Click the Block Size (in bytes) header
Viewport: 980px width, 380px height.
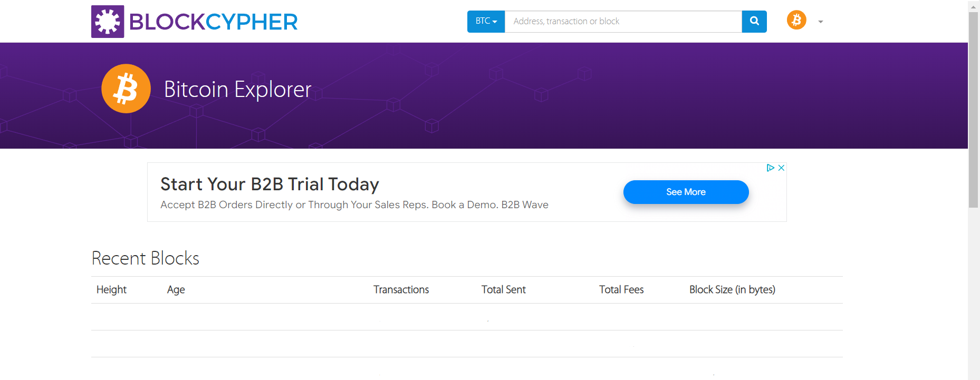click(732, 289)
